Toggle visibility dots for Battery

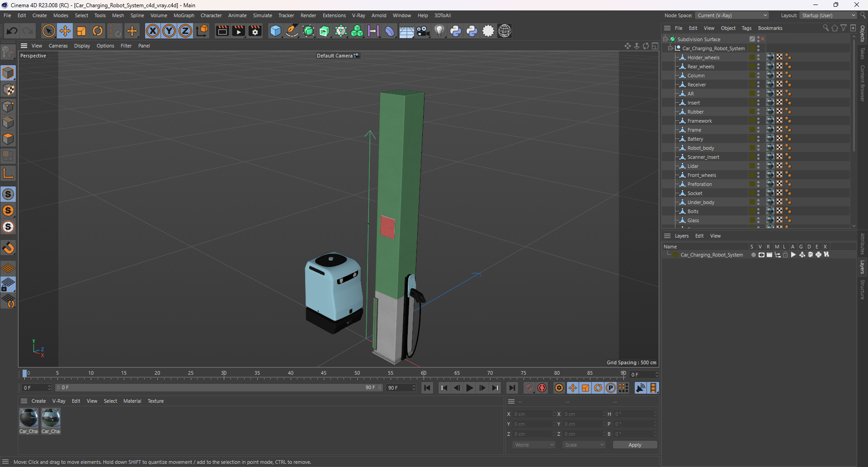(759, 139)
